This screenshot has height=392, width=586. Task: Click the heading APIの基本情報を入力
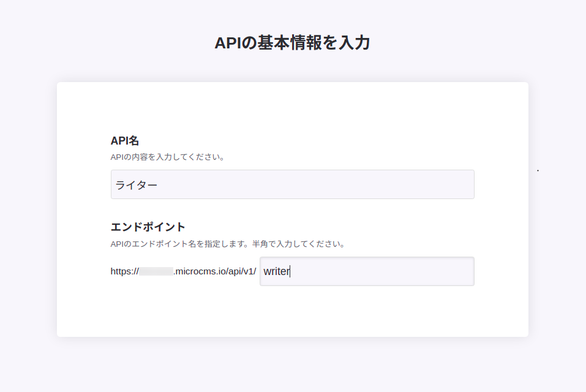(x=292, y=43)
